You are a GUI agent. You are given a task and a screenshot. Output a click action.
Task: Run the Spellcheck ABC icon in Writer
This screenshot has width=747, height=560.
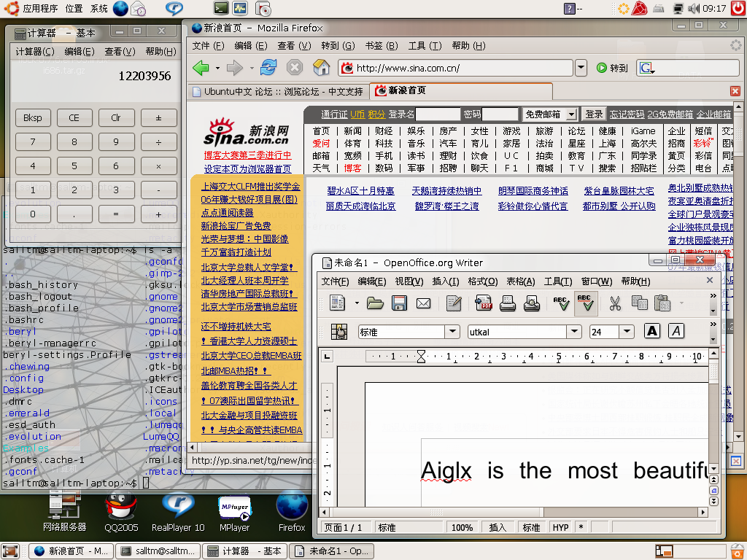coord(561,303)
